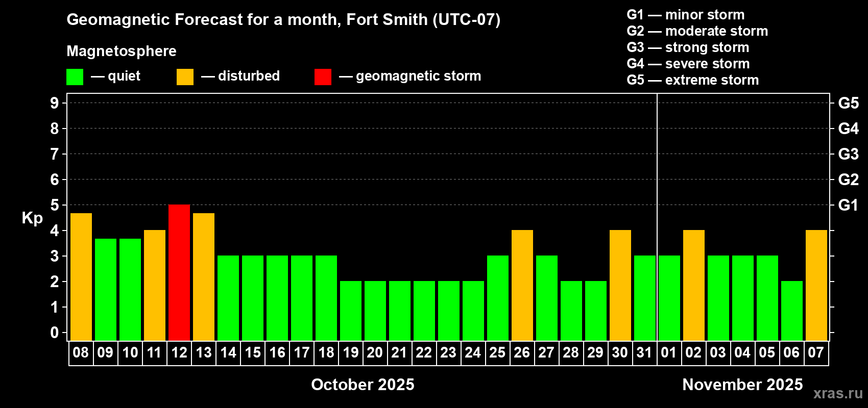Click date label 13 on the axis
The image size is (868, 408).
[204, 353]
